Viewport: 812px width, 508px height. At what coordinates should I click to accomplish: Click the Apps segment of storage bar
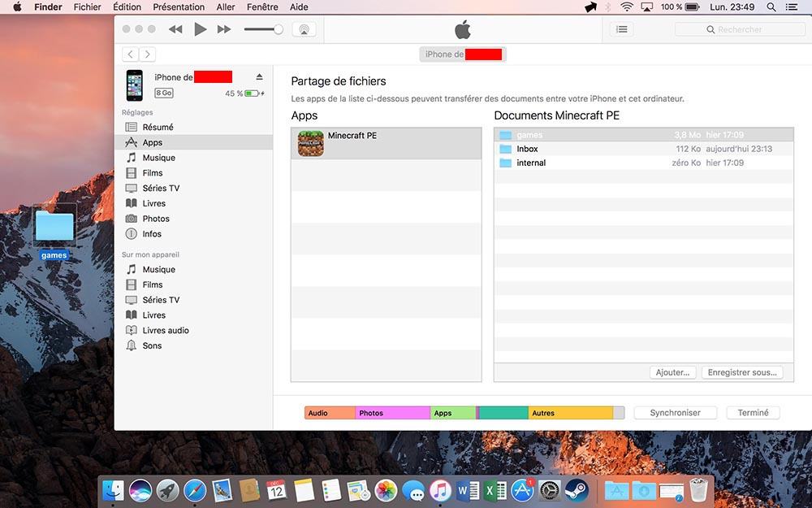[453, 413]
